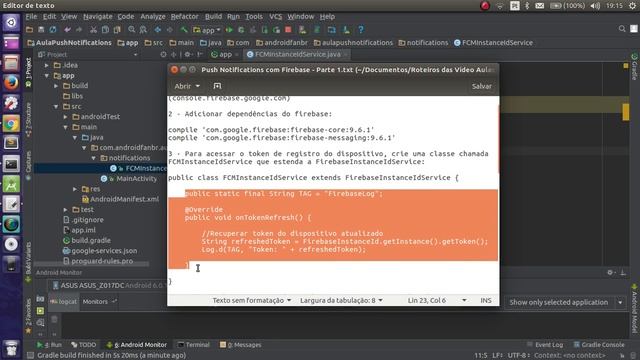Viewport: 640px width, 360px height.
Task: Open the Messages tool window button
Action: 241,345
